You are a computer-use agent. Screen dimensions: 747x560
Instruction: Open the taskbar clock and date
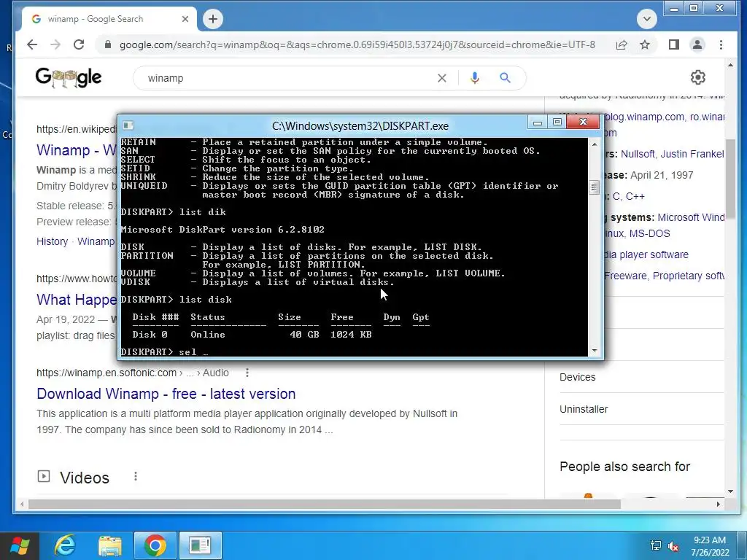710,546
